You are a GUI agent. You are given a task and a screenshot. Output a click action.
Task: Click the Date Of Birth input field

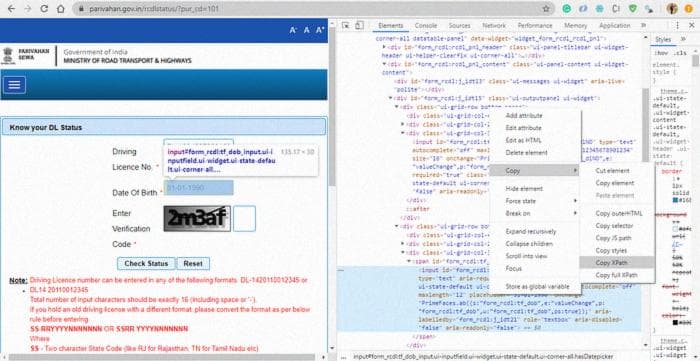(198, 188)
